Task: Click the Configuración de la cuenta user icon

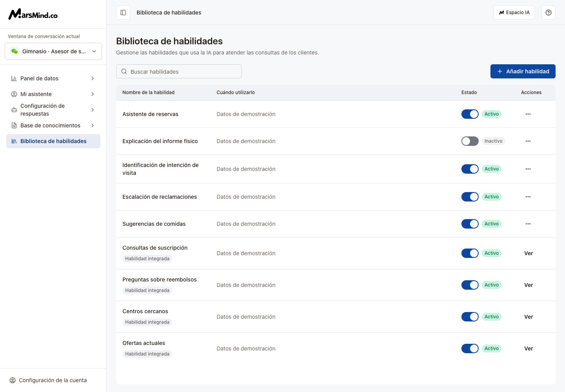Action: pyautogui.click(x=13, y=380)
